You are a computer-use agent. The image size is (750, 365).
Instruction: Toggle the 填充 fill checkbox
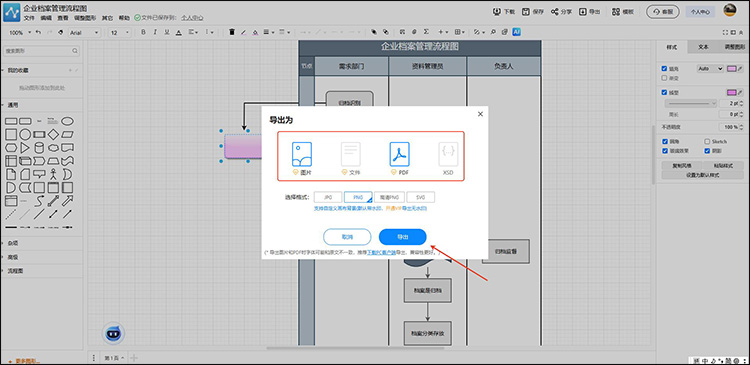[x=664, y=69]
